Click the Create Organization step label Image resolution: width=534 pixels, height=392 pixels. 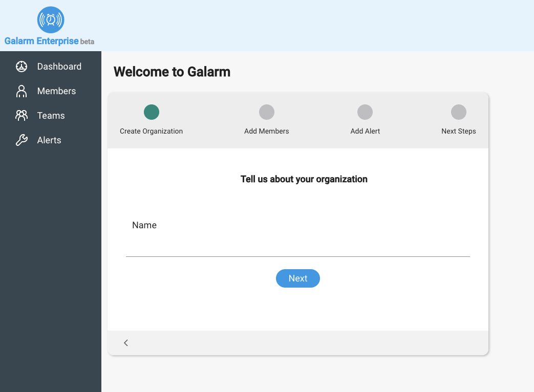click(151, 132)
